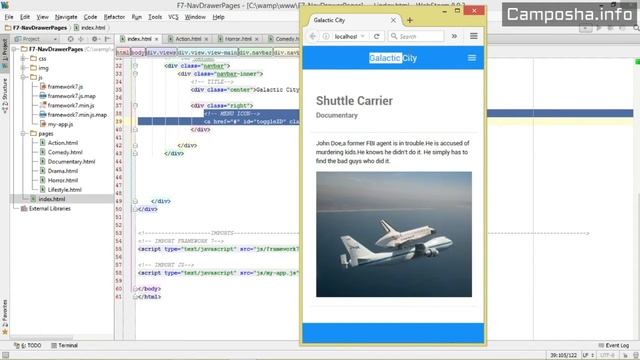Click the framework7.js file icon
The height and width of the screenshot is (360, 640).
[43, 87]
